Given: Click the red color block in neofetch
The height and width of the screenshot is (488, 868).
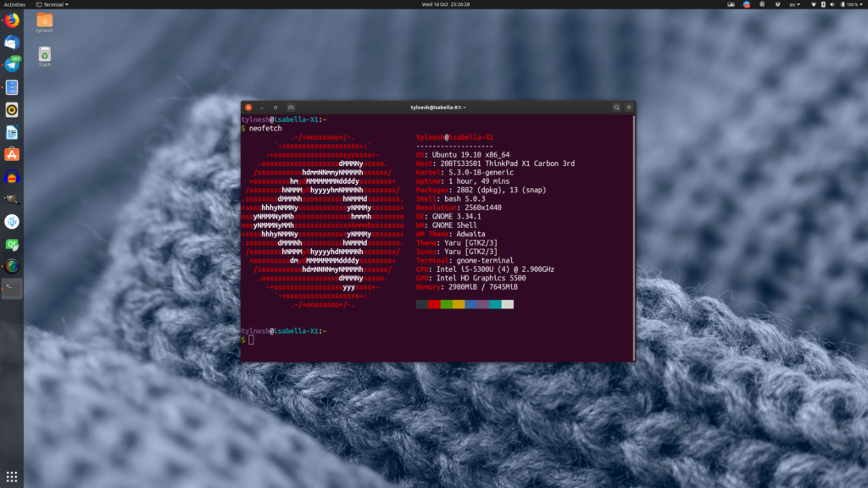Looking at the screenshot, I should tap(434, 304).
